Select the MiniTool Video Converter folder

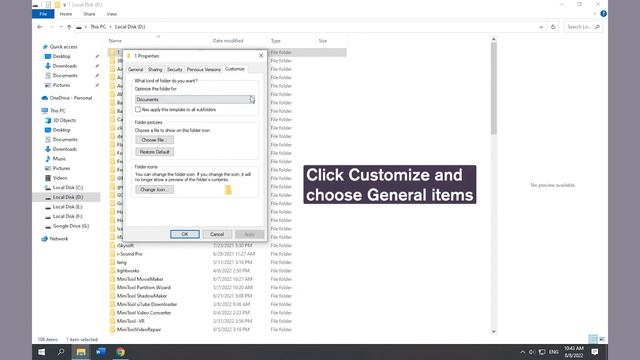pyautogui.click(x=144, y=313)
